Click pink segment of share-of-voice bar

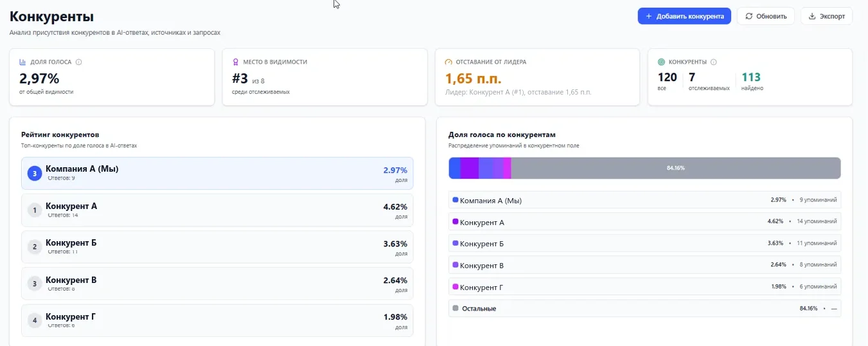tap(508, 168)
